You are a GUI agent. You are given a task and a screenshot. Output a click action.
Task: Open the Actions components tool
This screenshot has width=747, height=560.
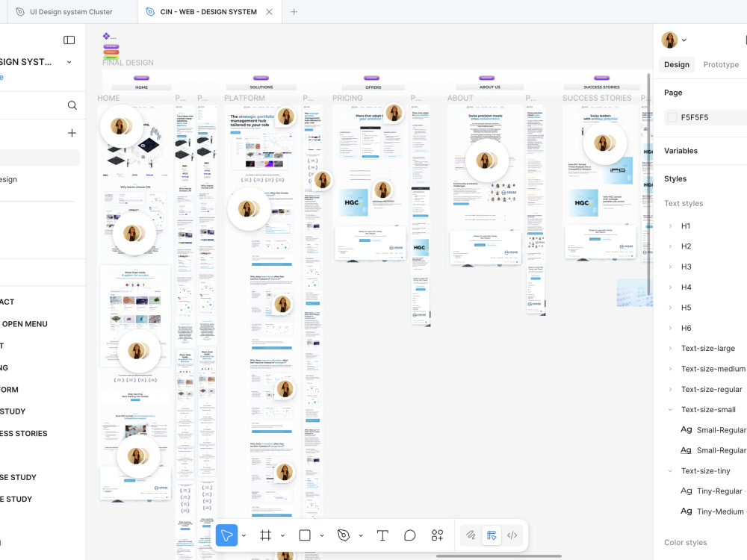coord(437,535)
